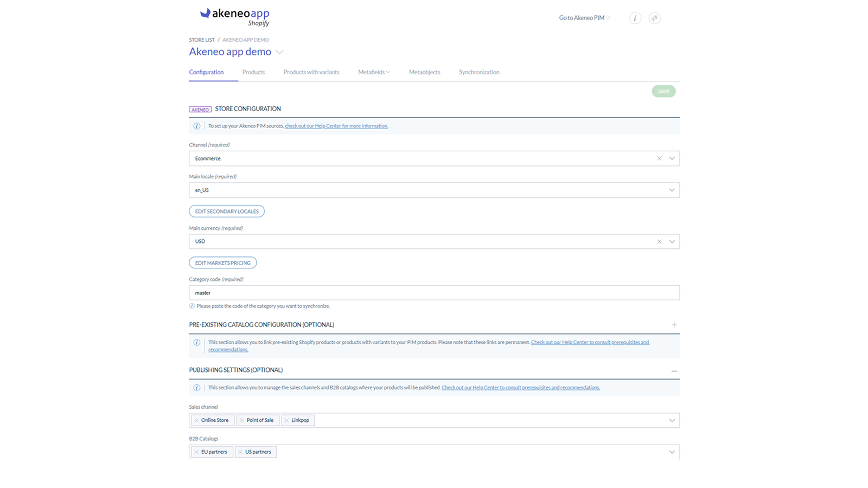Click the SAVE button
Screen dimensions: 868x488
pyautogui.click(x=663, y=91)
